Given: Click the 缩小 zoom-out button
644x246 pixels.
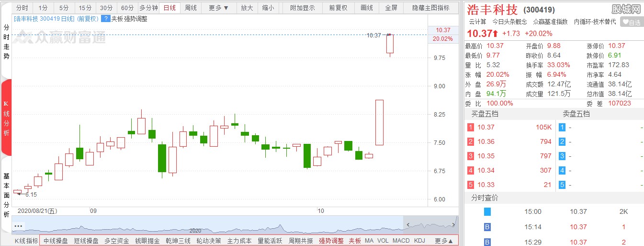Looking at the screenshot, I should (268, 8).
